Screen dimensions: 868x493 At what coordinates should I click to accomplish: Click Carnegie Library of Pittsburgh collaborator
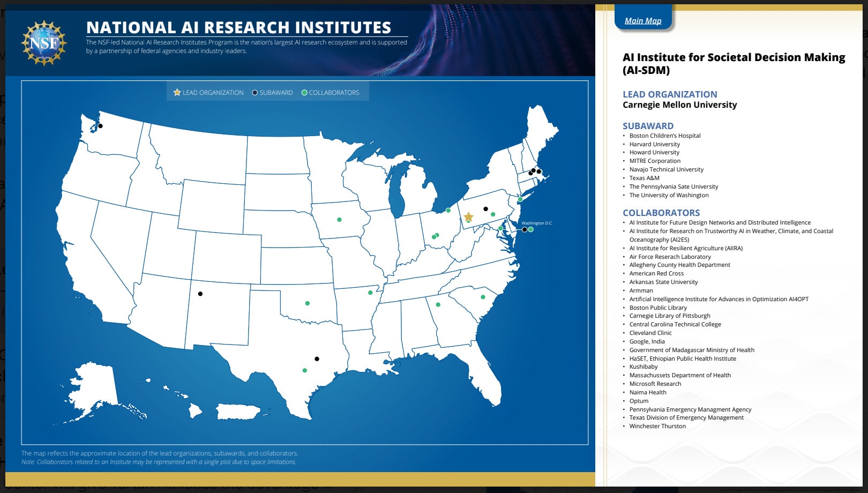tap(670, 316)
